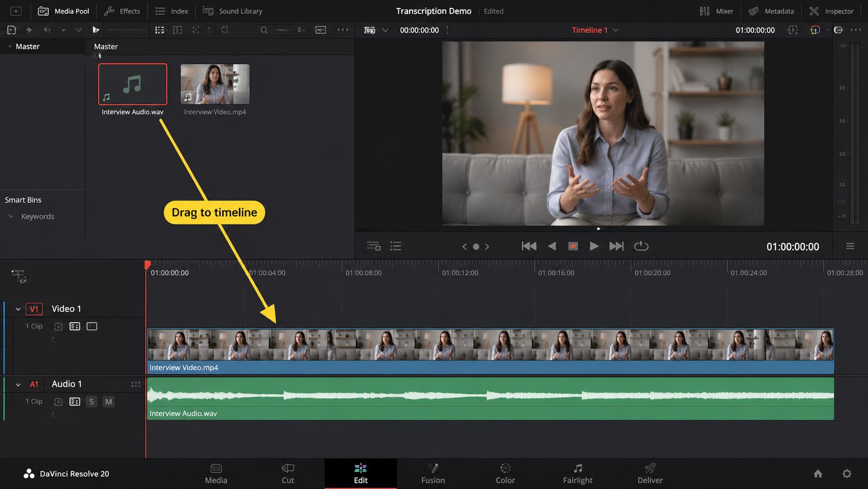Click the add-media plus icon at the top-left corner

(x=16, y=11)
